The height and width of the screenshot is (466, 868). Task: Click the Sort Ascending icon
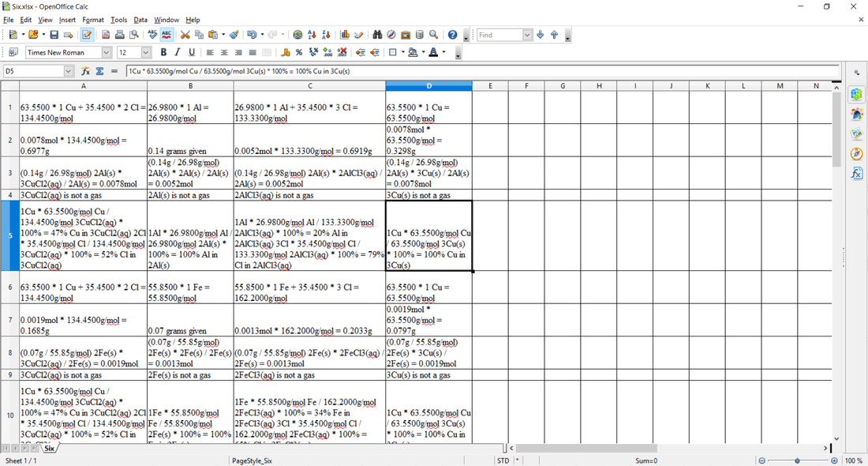[312, 35]
